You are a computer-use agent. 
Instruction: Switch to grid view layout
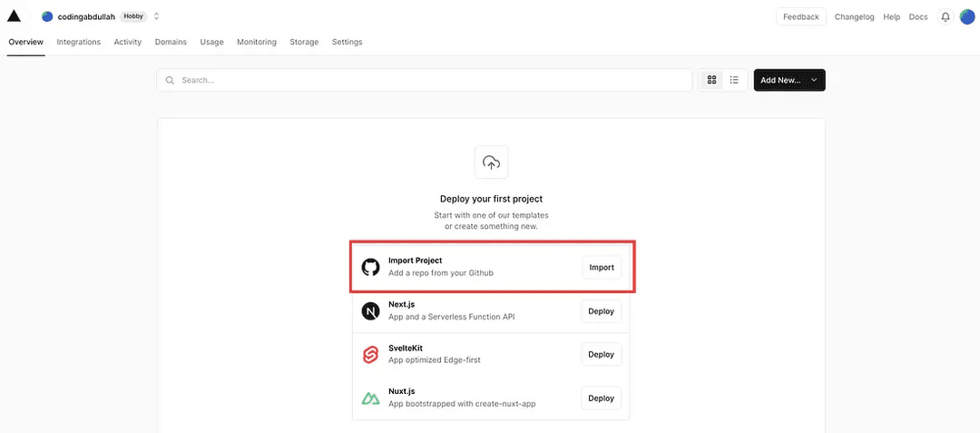point(711,80)
